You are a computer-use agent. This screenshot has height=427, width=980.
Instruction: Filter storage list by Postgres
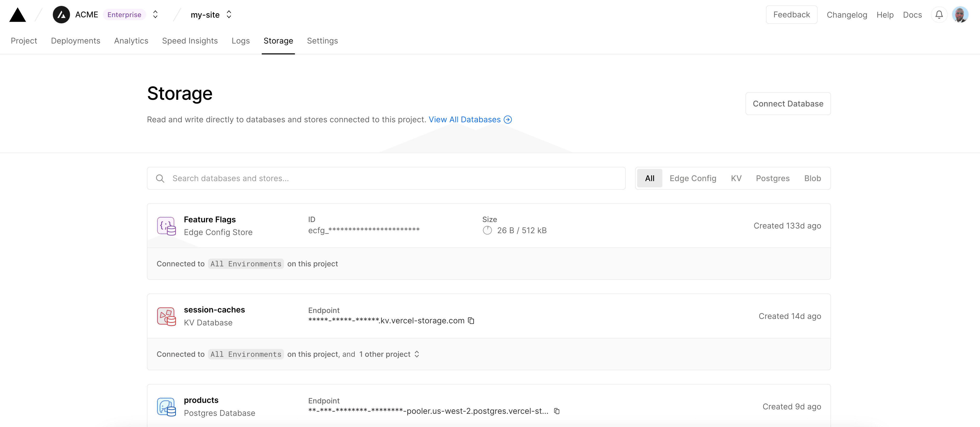tap(772, 179)
